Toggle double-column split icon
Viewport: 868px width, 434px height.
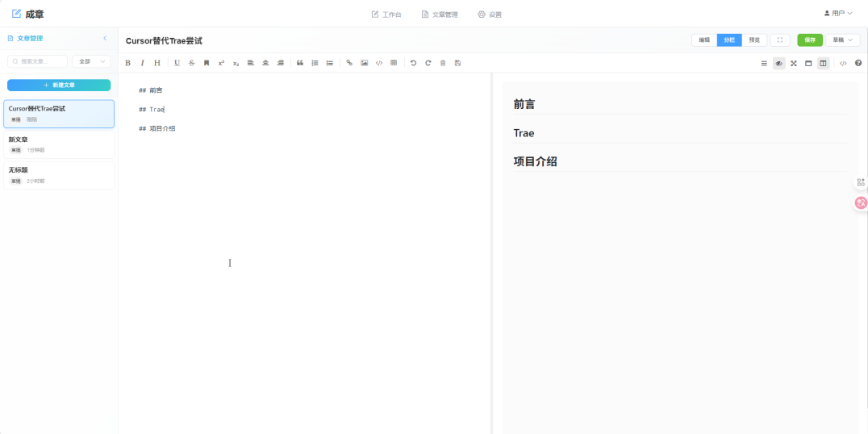(x=823, y=64)
